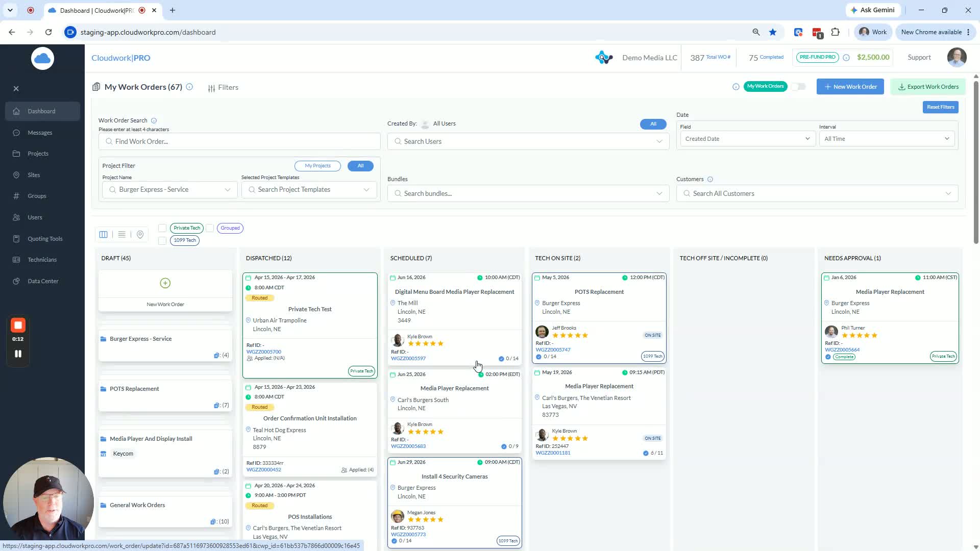Click the info icon beside My Work Orders title

pos(189,87)
